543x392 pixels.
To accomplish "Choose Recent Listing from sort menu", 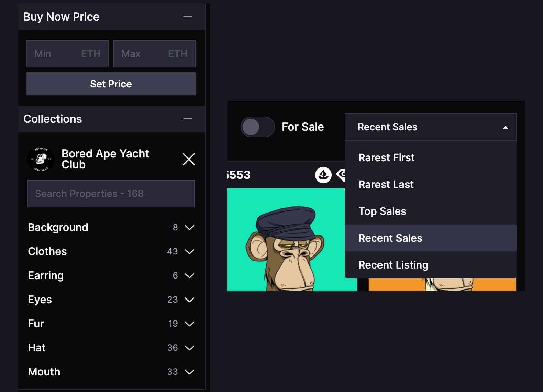I will click(x=393, y=264).
